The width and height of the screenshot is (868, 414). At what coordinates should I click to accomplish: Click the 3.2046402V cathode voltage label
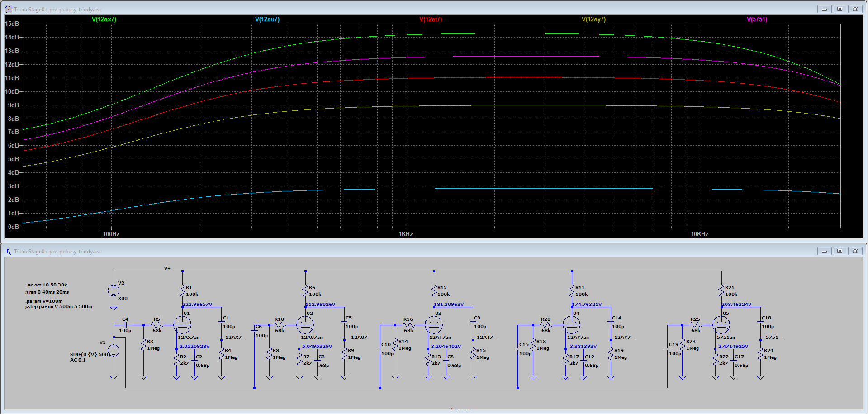click(x=446, y=347)
